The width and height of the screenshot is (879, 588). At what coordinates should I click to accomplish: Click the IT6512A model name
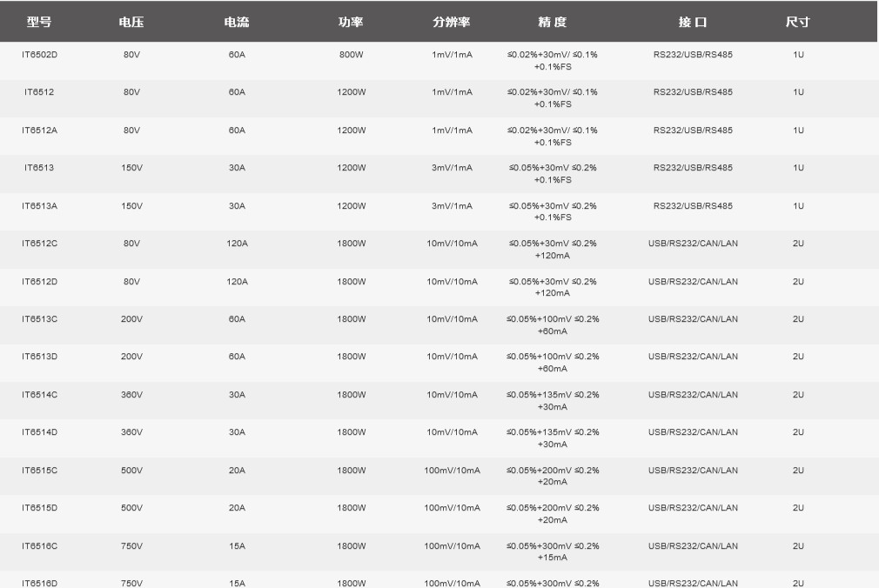pyautogui.click(x=39, y=130)
